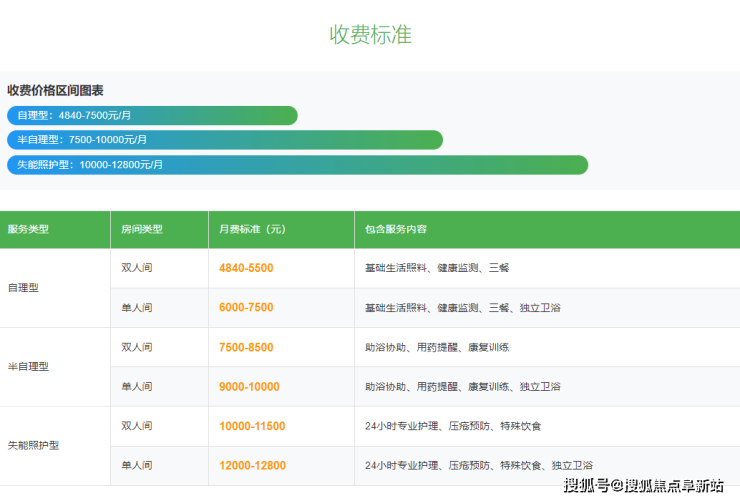This screenshot has height=501, width=740.
Task: Click the 4840-5500 monthly price
Action: tap(246, 268)
